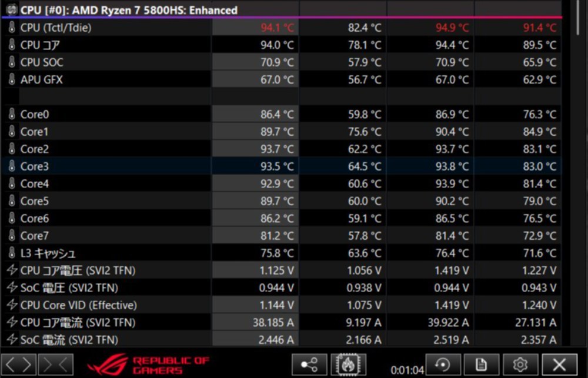This screenshot has width=588, height=378.
Task: Click the thermometer icon beside Core0
Action: click(12, 114)
